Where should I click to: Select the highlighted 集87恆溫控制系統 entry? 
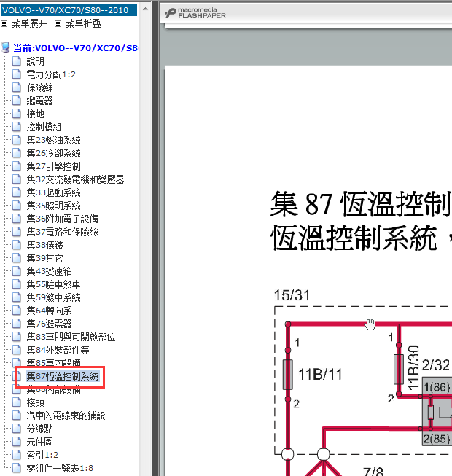click(62, 376)
